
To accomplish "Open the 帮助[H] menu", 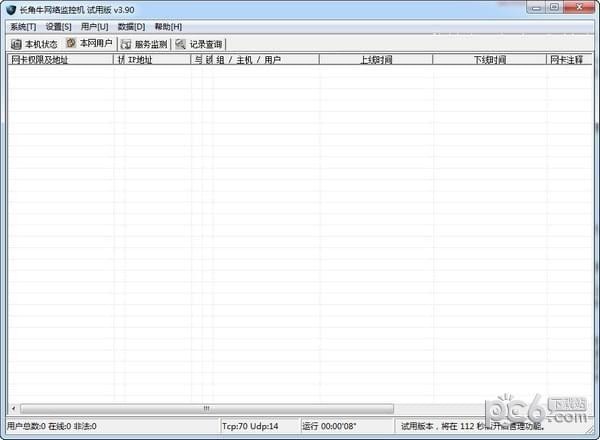I will 168,27.
